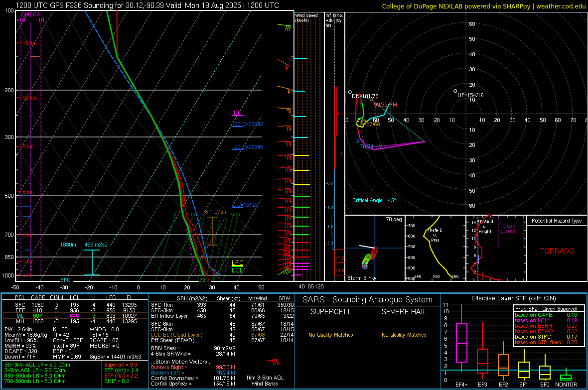Click the 76/74 LM storm motion label
The height and width of the screenshot is (390, 588).
(x=371, y=146)
